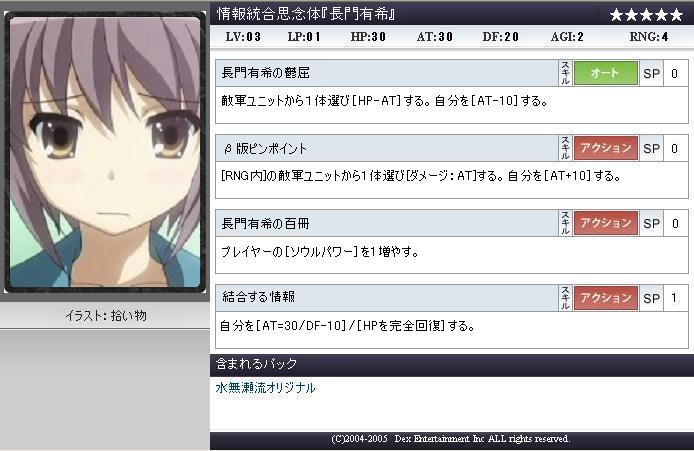The image size is (694, 451).
Task: Click the スキル icon beside オート badge
Action: [x=565, y=73]
